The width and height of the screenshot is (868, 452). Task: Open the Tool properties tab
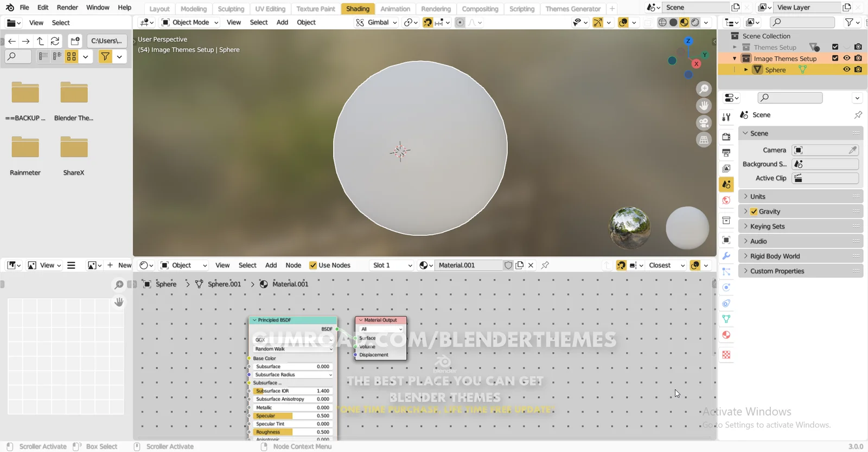click(726, 117)
